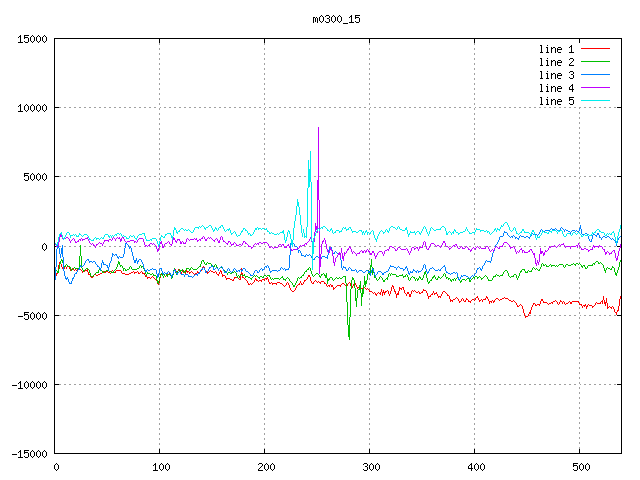Select the 'line 3' legend label
This screenshot has height=480, width=640.
pyautogui.click(x=556, y=75)
